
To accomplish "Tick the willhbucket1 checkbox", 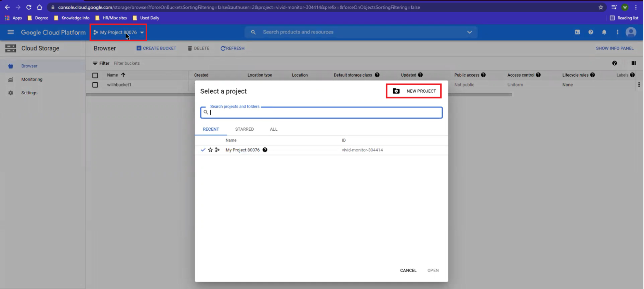I will 95,85.
